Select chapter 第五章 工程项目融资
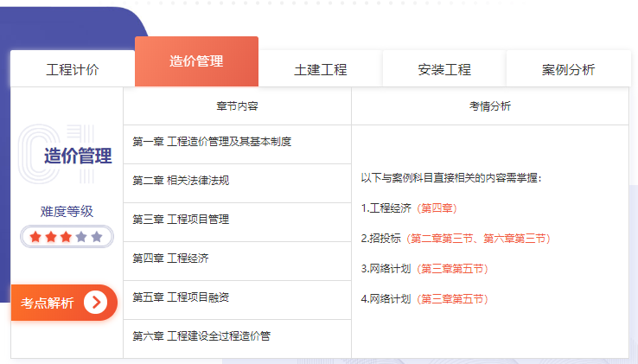The image size is (638, 364). (181, 297)
